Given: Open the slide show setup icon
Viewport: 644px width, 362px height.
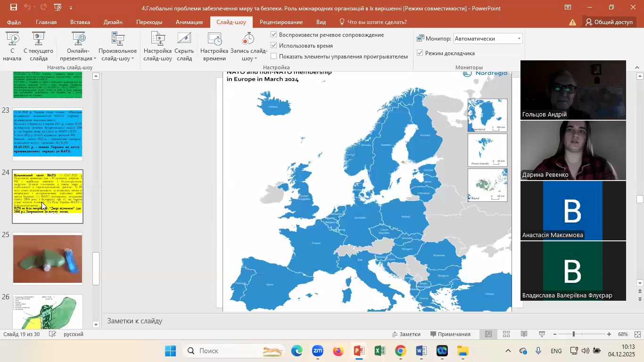Looking at the screenshot, I should coord(157,46).
